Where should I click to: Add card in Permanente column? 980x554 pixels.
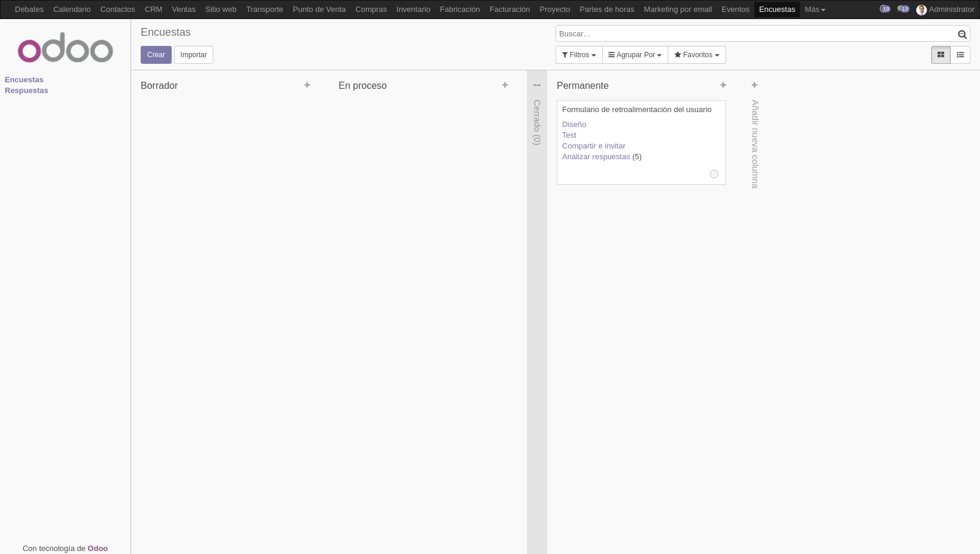click(723, 85)
